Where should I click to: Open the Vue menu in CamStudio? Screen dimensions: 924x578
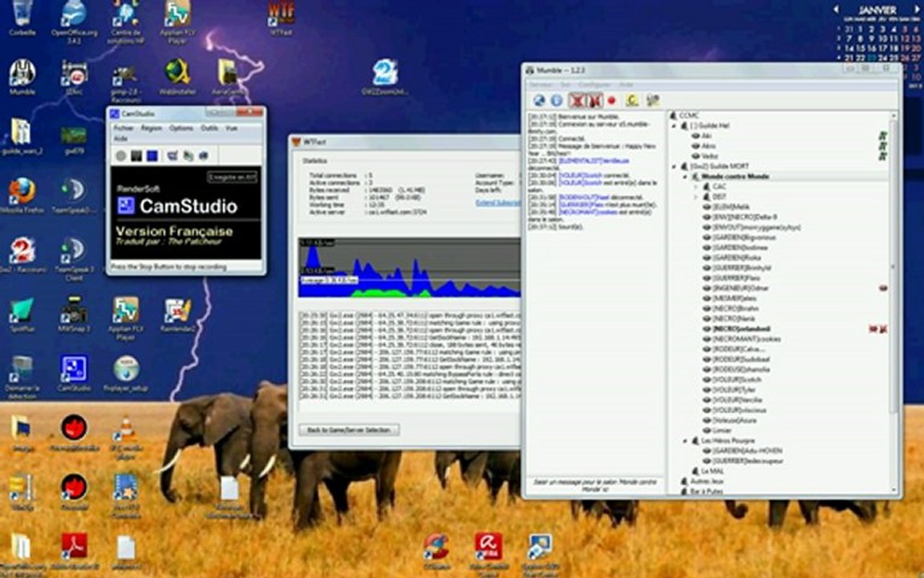(231, 128)
